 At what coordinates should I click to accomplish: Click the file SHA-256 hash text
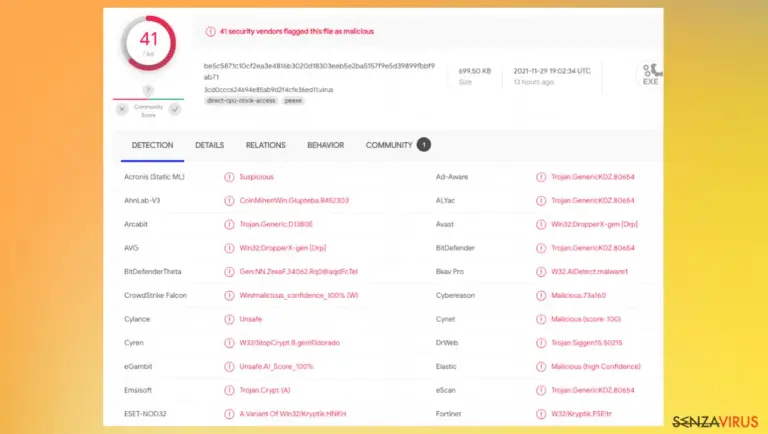pos(319,71)
